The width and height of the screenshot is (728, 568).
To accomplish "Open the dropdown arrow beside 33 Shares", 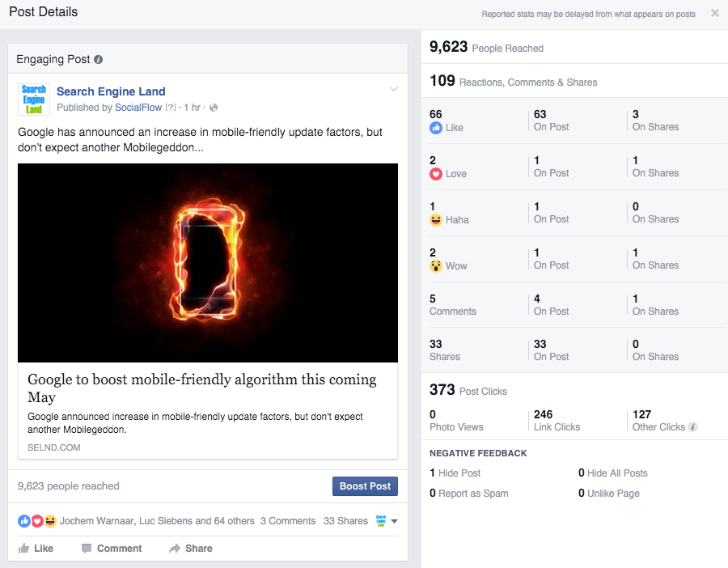I will [x=395, y=521].
